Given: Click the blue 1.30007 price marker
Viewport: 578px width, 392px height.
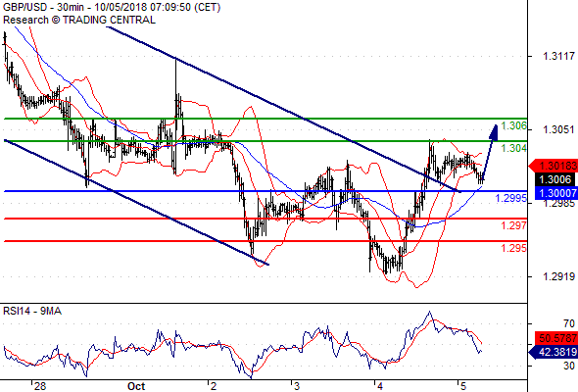Looking at the screenshot, I should click(x=555, y=193).
